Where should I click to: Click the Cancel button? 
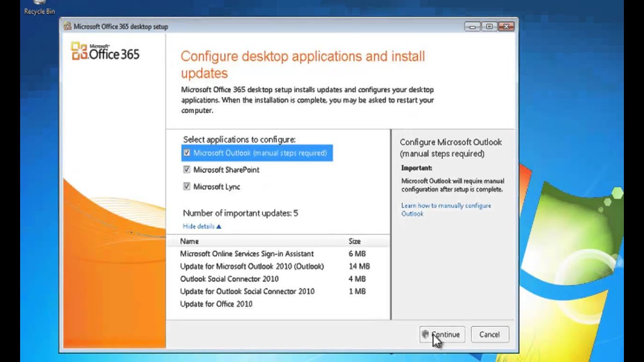490,334
